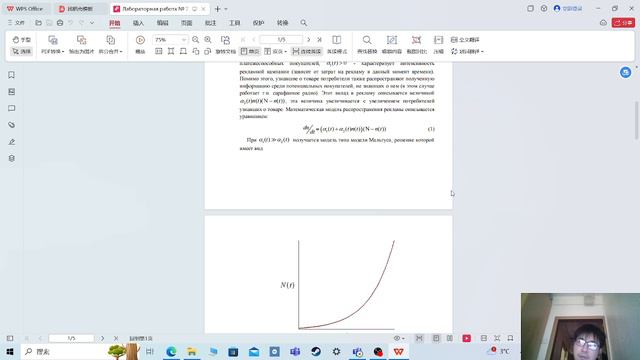Expand quick access toolbar arrow

coord(92,23)
